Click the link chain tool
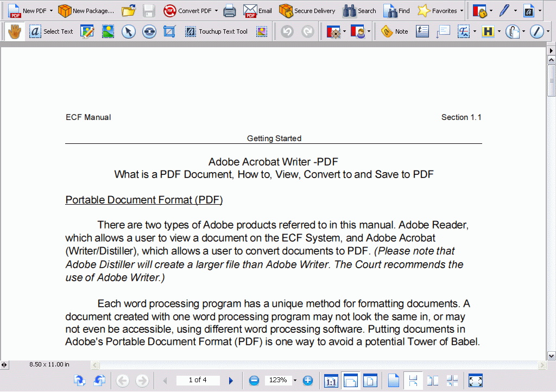Image resolution: width=556 pixels, height=392 pixels. pyautogui.click(x=149, y=31)
